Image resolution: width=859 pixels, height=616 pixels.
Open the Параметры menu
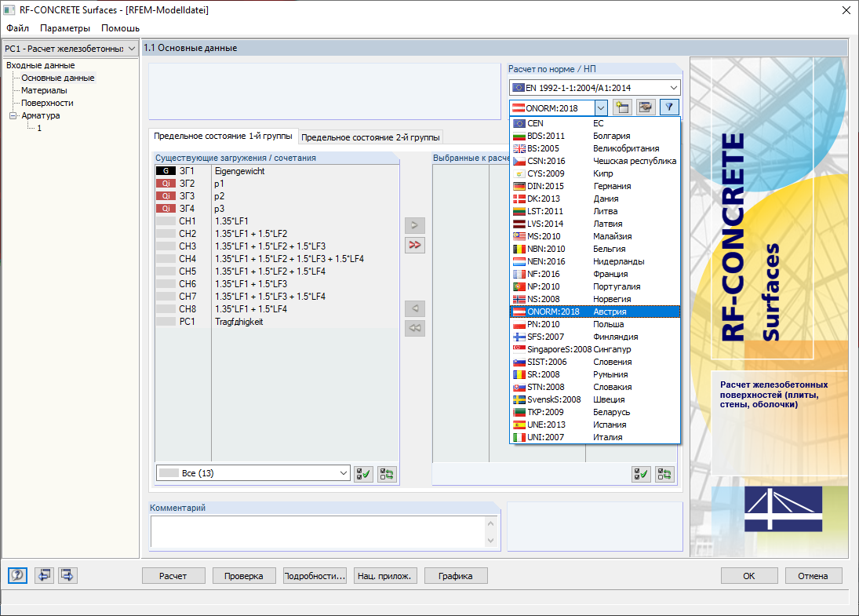coord(64,28)
